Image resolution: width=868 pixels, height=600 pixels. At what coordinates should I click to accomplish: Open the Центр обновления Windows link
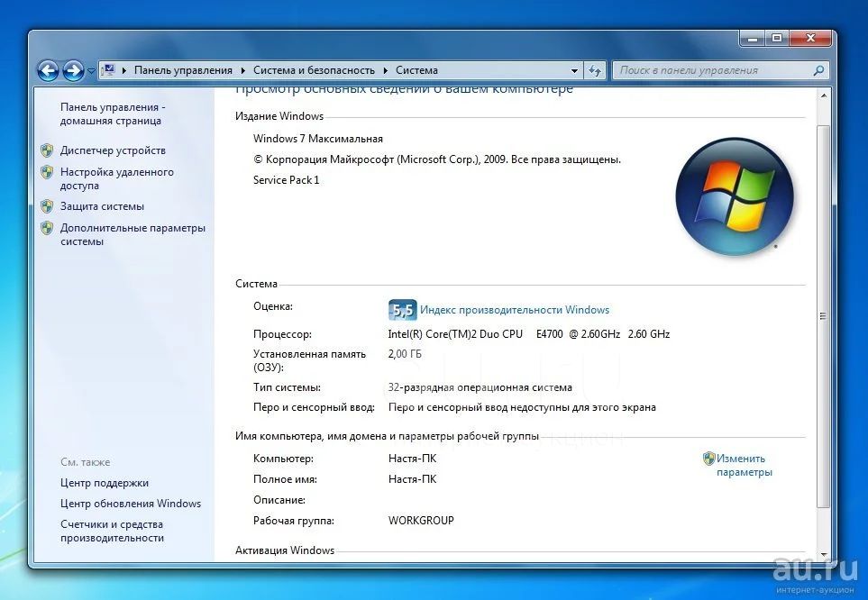(131, 504)
